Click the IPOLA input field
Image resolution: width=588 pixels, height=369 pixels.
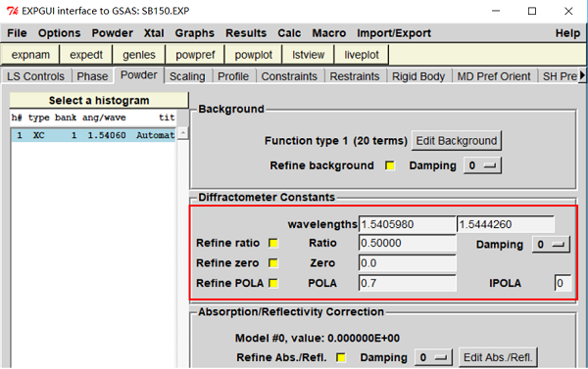coord(563,283)
